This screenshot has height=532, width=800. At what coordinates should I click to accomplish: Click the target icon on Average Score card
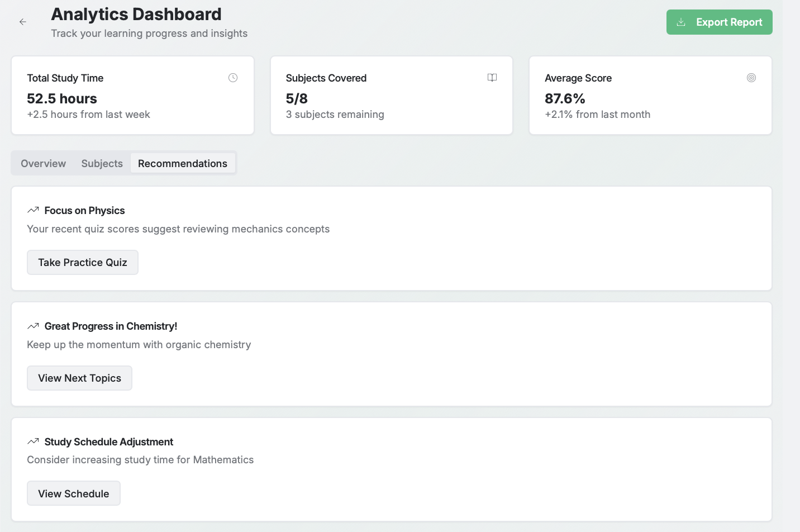751,78
